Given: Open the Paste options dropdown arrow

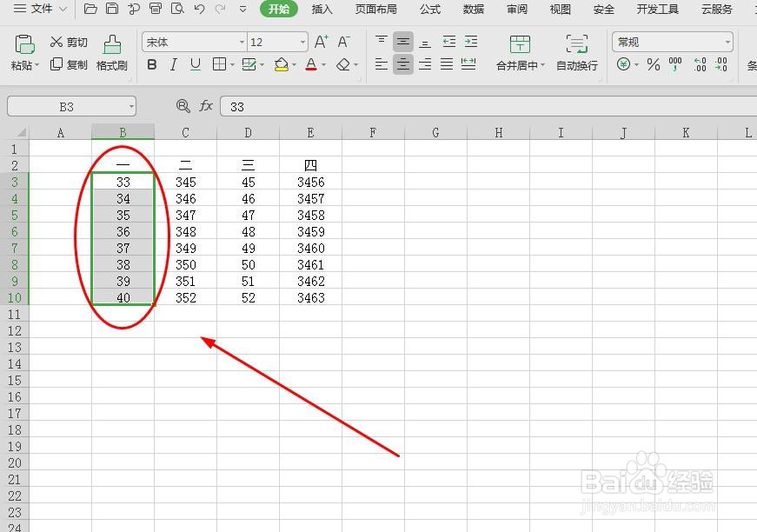Looking at the screenshot, I should point(37,64).
